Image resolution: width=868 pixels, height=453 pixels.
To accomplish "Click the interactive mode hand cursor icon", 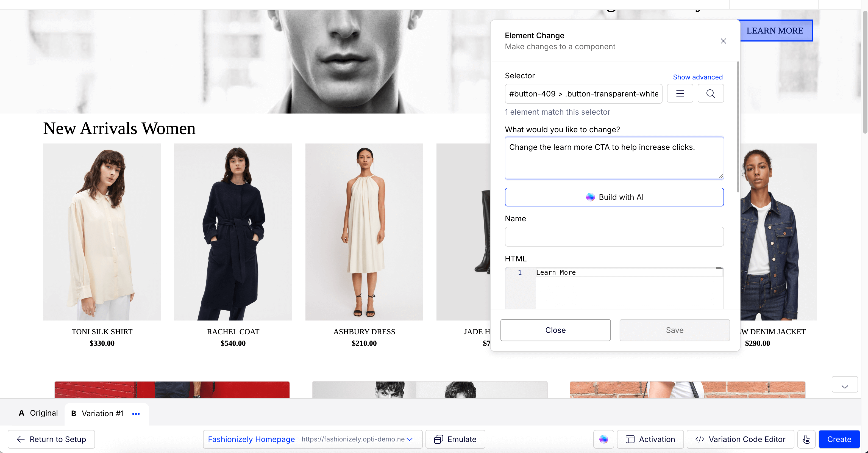I will [806, 439].
